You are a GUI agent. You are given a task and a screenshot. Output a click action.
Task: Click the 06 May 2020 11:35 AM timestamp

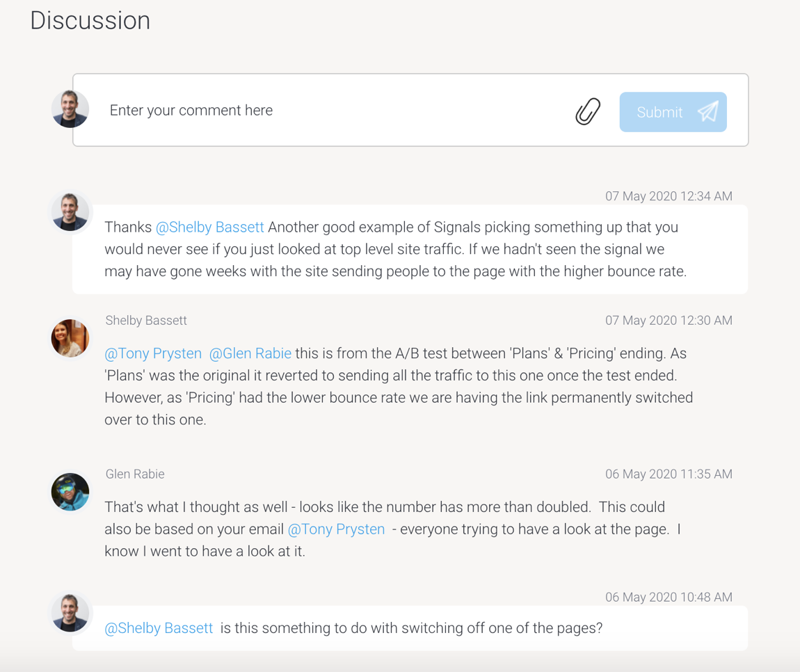pos(669,474)
